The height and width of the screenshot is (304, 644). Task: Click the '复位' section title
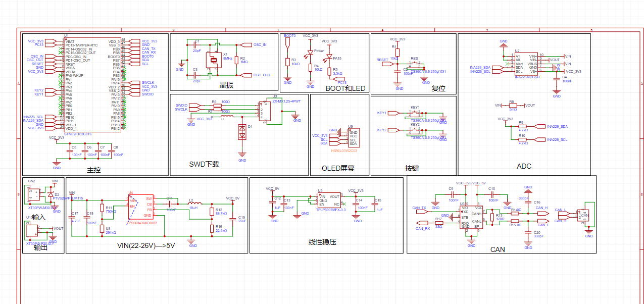click(439, 88)
